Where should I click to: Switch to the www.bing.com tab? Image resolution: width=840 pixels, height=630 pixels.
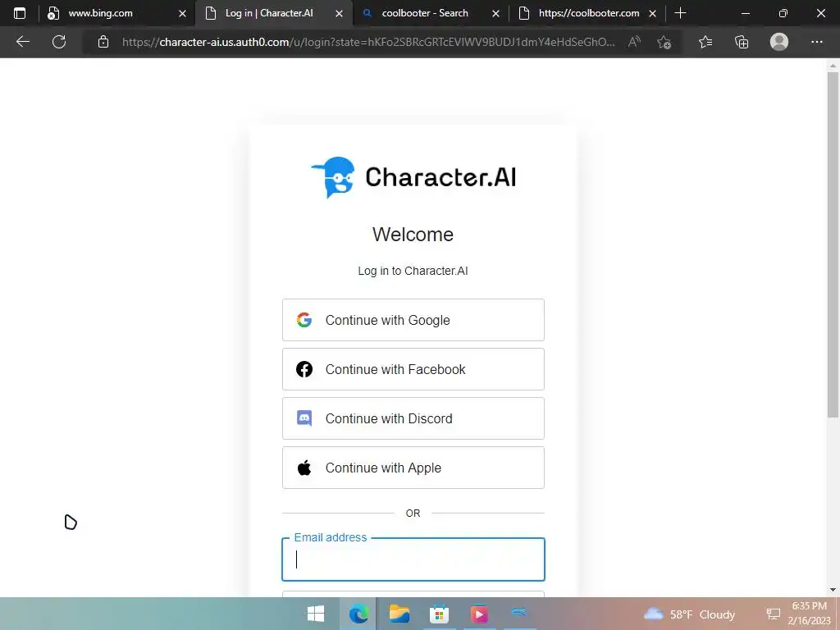115,13
